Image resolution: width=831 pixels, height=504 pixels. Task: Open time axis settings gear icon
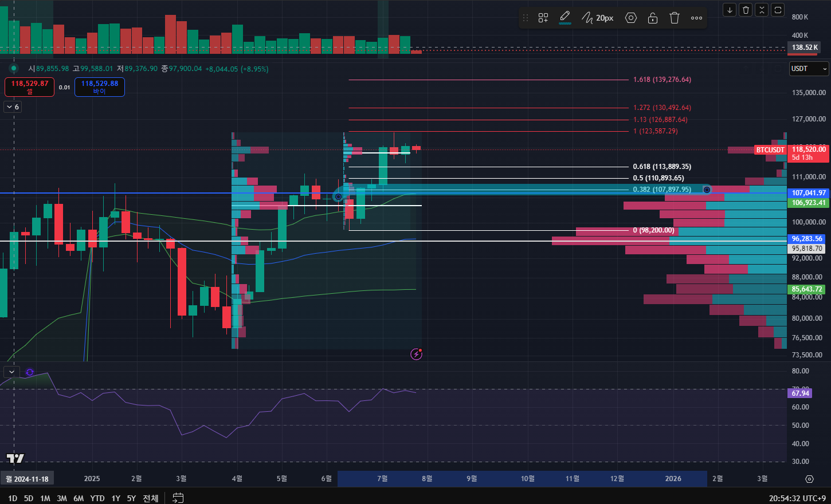809,479
